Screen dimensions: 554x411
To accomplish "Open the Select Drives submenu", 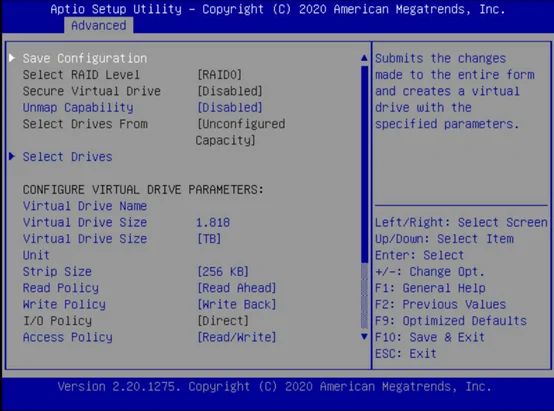I will (x=67, y=157).
